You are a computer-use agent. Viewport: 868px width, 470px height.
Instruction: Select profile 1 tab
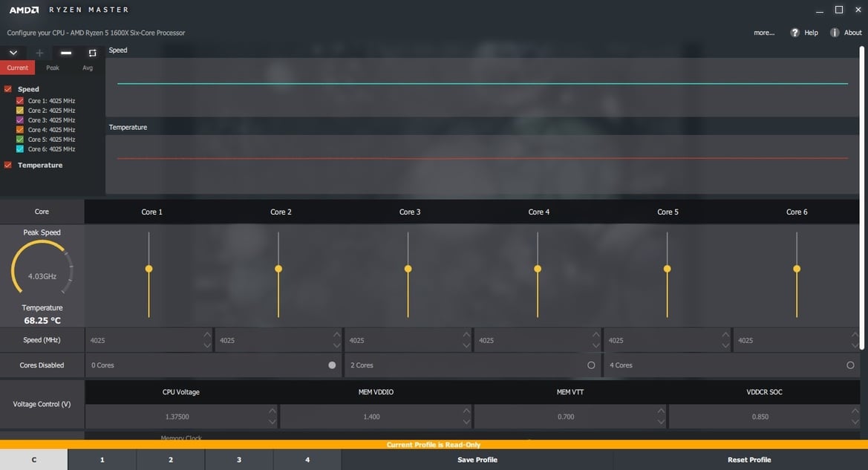coord(102,460)
